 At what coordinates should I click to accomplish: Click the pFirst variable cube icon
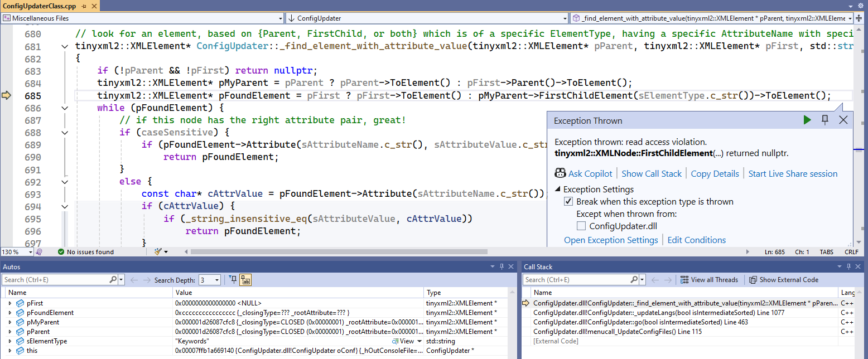[x=20, y=303]
